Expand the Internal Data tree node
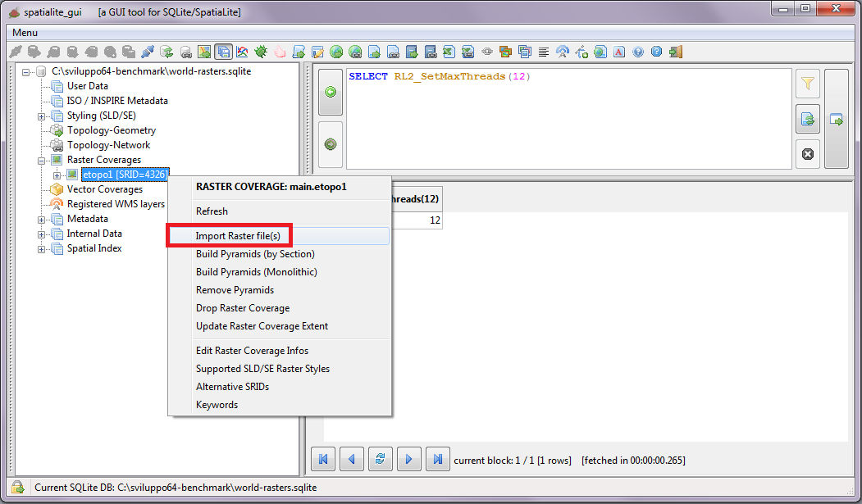This screenshot has height=504, width=862. tap(41, 234)
